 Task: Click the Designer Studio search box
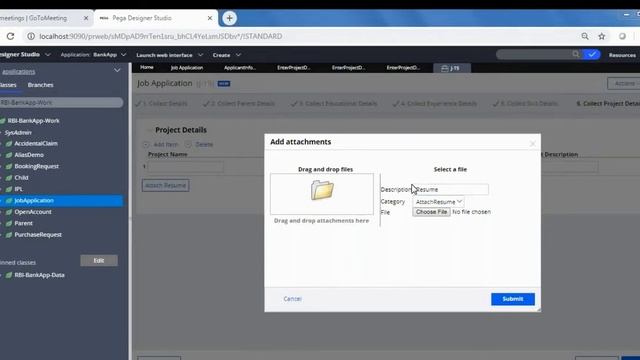[535, 54]
